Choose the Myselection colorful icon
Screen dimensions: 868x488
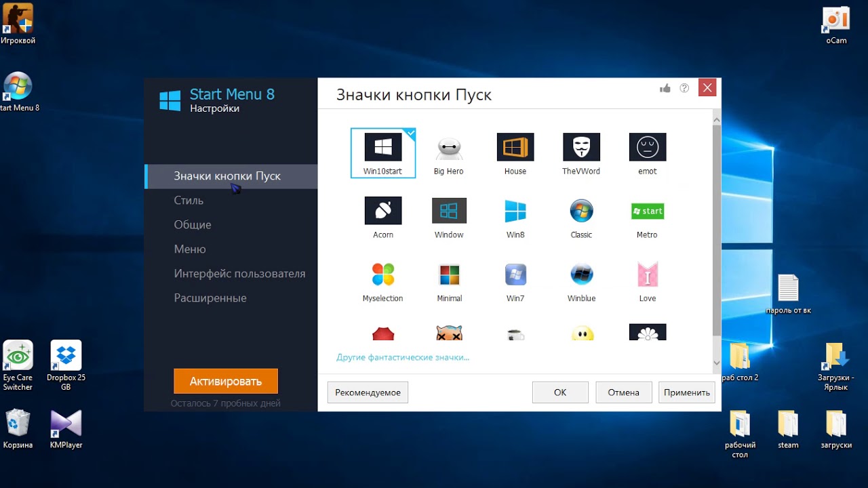point(383,281)
